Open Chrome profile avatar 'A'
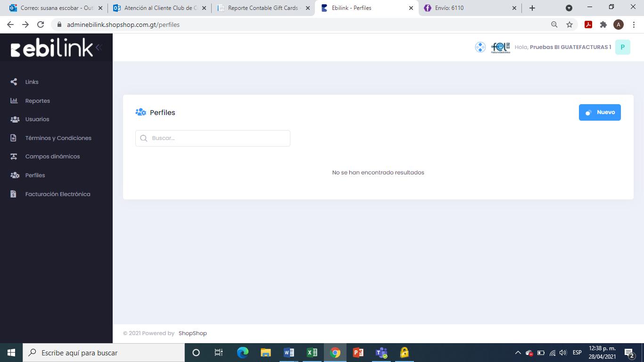The image size is (644, 362). tap(619, 25)
